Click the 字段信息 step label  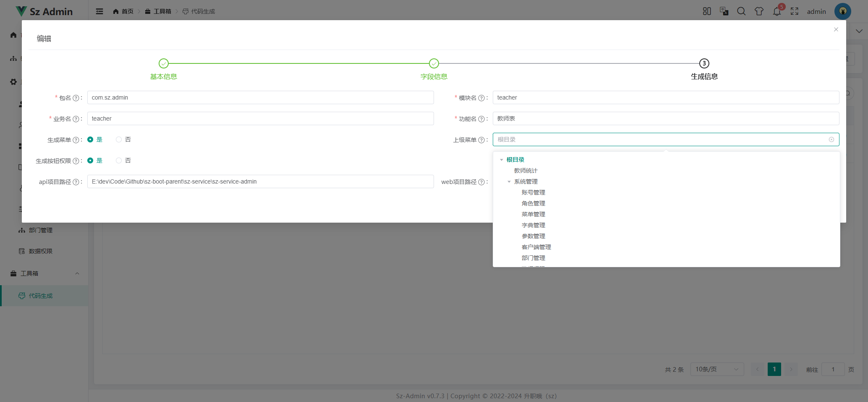point(434,76)
